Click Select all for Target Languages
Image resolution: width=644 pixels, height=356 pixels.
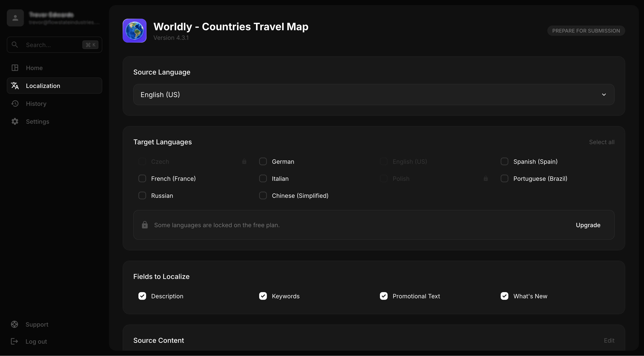click(x=601, y=142)
